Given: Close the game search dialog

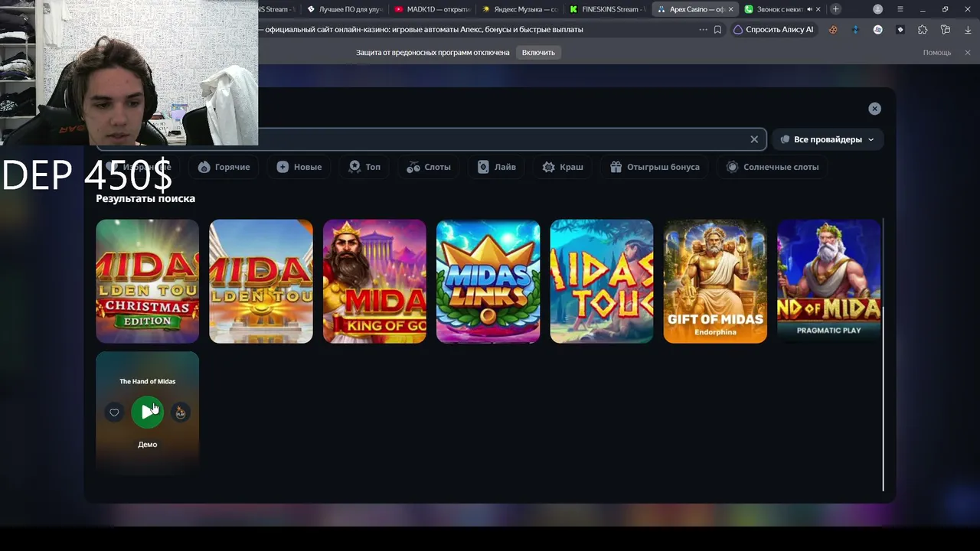Looking at the screenshot, I should click(x=874, y=109).
